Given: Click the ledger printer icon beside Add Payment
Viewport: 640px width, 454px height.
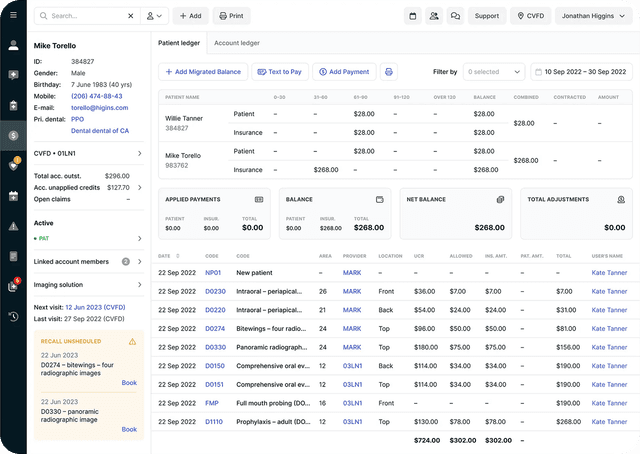Looking at the screenshot, I should click(389, 72).
